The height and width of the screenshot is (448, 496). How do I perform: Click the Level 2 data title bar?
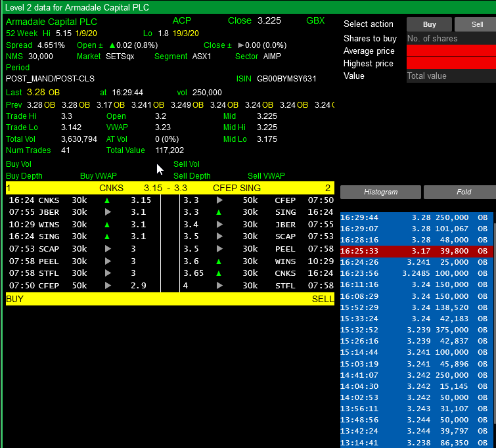[248, 7]
